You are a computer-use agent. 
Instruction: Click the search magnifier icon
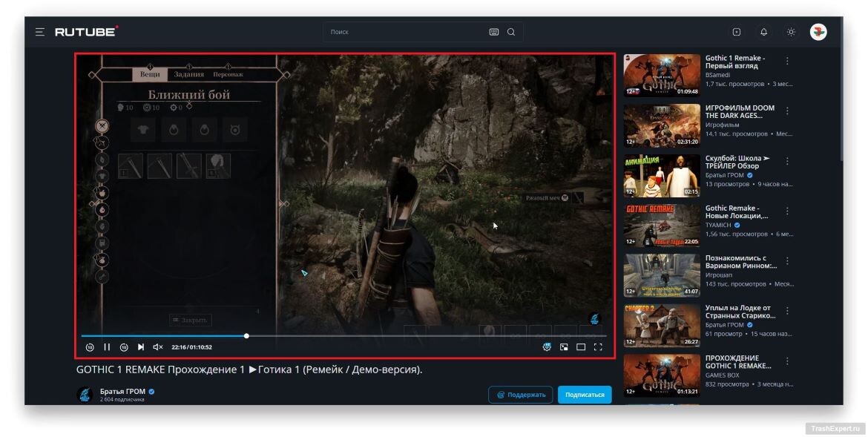click(511, 32)
